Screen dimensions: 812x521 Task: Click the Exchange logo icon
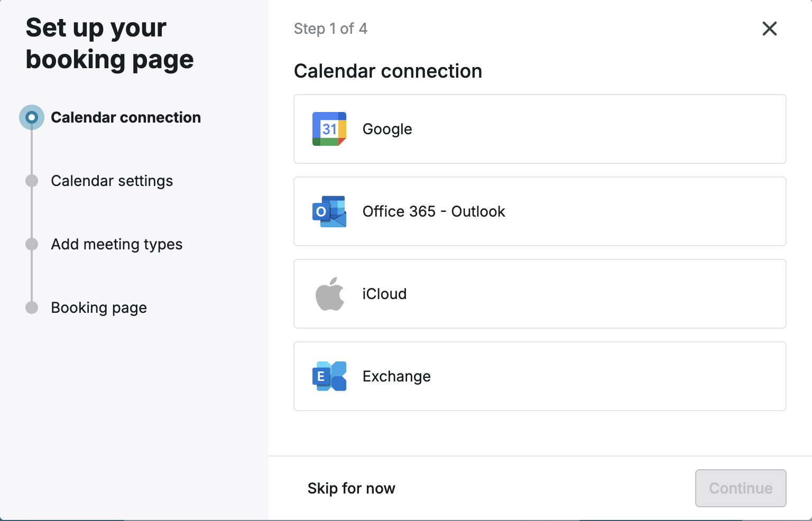329,376
